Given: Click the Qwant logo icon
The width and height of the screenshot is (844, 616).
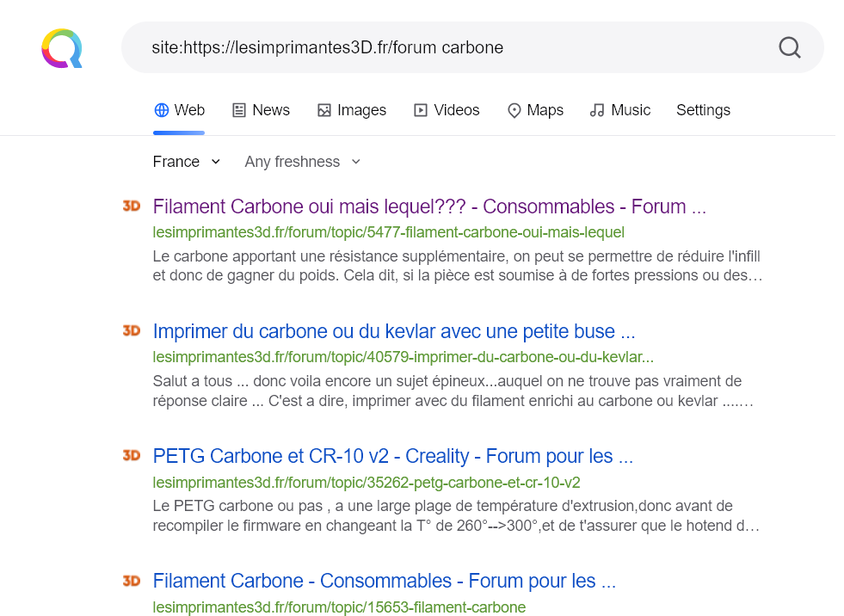Looking at the screenshot, I should pos(62,48).
